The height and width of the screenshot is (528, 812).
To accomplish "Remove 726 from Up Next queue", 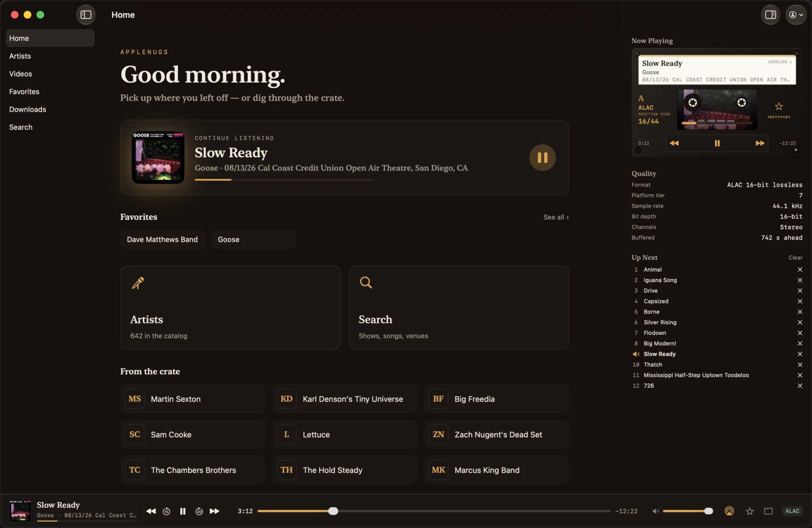I will (800, 385).
